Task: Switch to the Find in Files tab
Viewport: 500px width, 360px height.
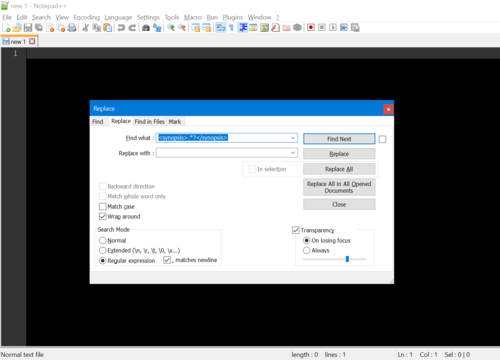Action: (x=150, y=122)
